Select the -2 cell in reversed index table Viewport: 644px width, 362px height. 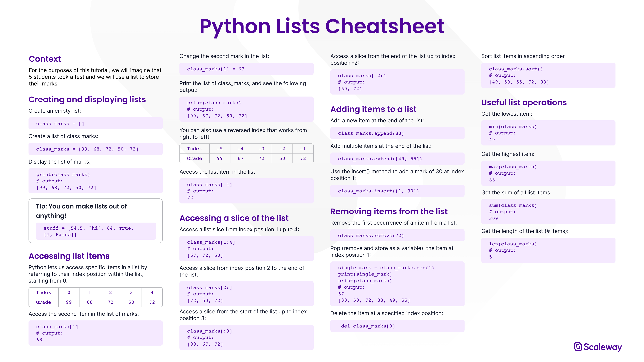point(282,149)
